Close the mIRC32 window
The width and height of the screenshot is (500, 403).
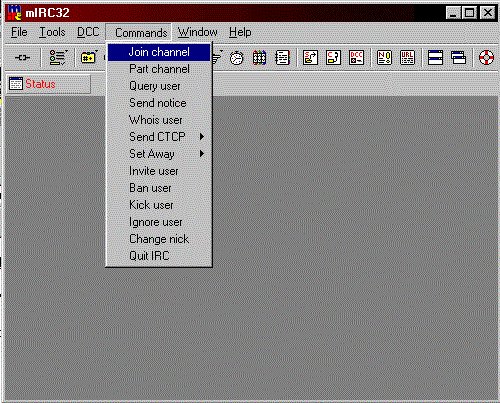click(488, 13)
